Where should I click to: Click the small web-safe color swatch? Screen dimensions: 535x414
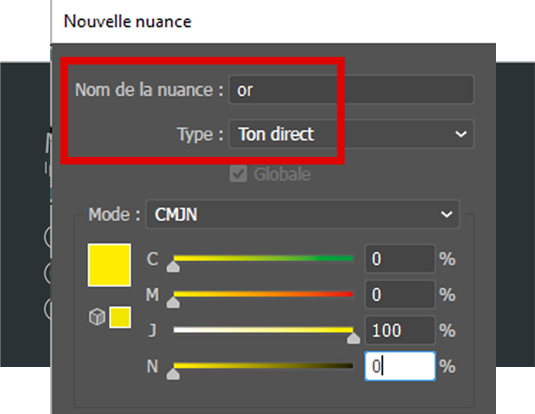click(120, 317)
